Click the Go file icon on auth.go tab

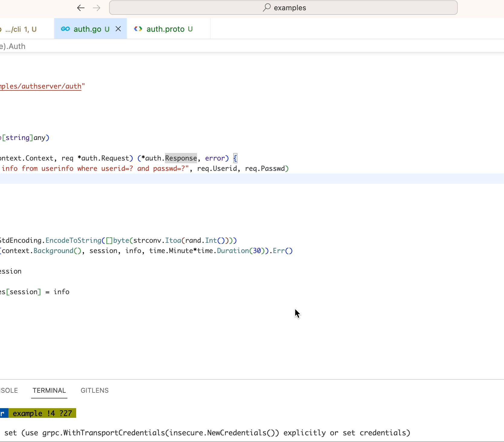(x=65, y=29)
